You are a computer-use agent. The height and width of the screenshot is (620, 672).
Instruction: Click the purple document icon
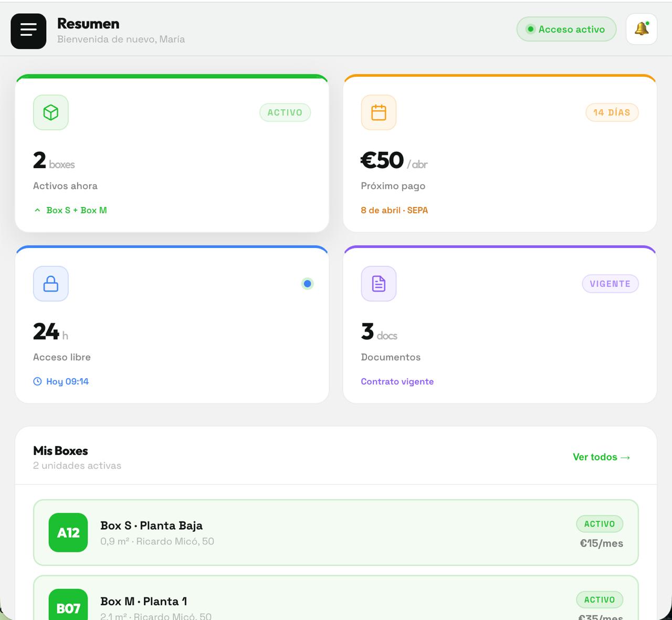(379, 284)
